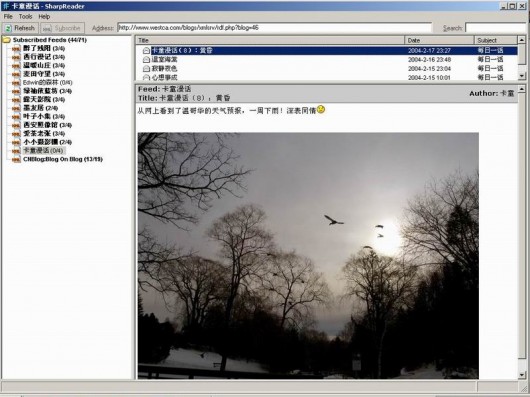Viewport: 530px width, 397px height.
Task: Click item list scrollbar down arrow
Action: pos(522,76)
